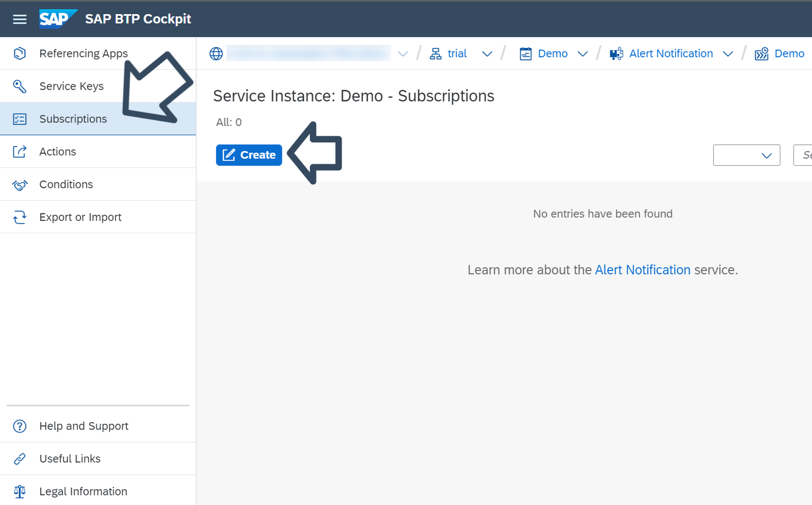Open the filter combo box dropdown
The width and height of the screenshot is (812, 505).
click(x=747, y=155)
